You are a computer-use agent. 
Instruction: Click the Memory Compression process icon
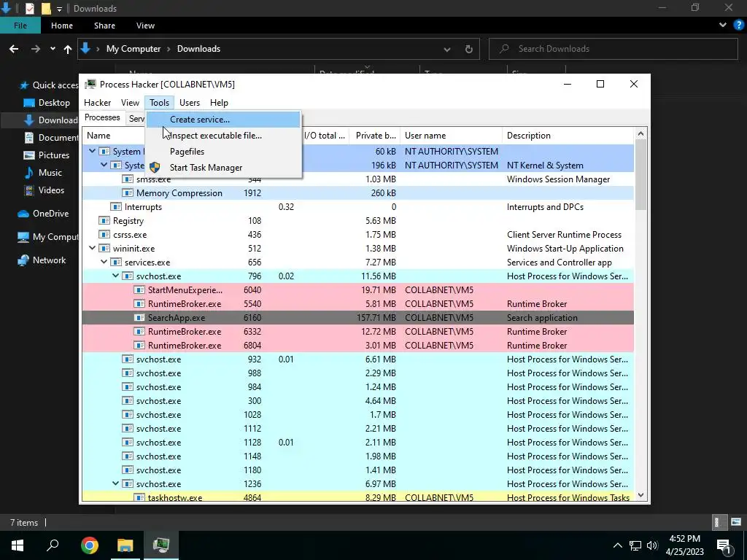127,193
